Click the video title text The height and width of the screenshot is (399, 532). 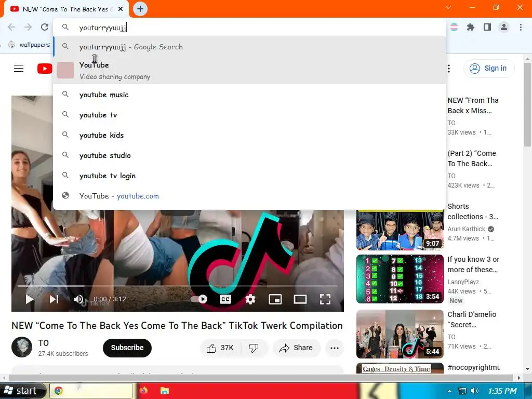177,326
